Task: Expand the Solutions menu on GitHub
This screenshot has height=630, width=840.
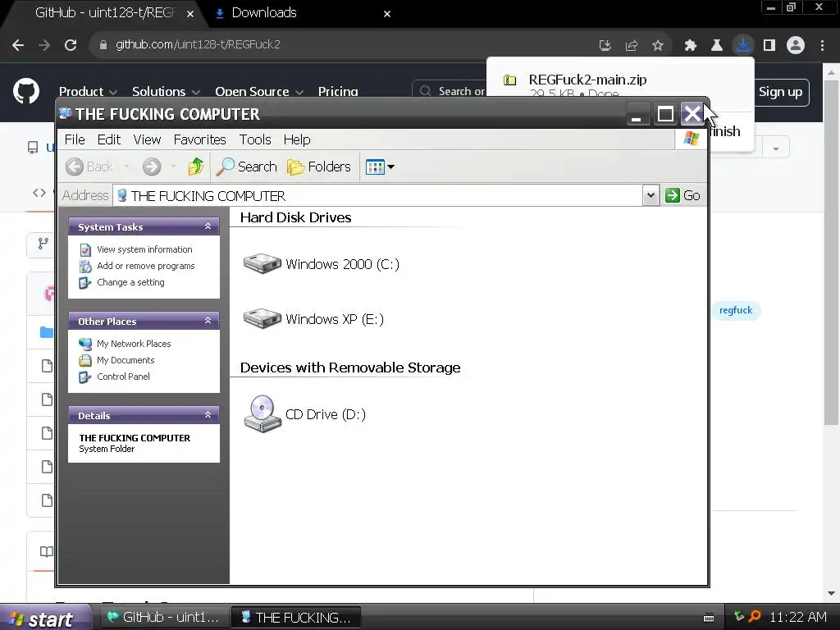Action: (166, 92)
